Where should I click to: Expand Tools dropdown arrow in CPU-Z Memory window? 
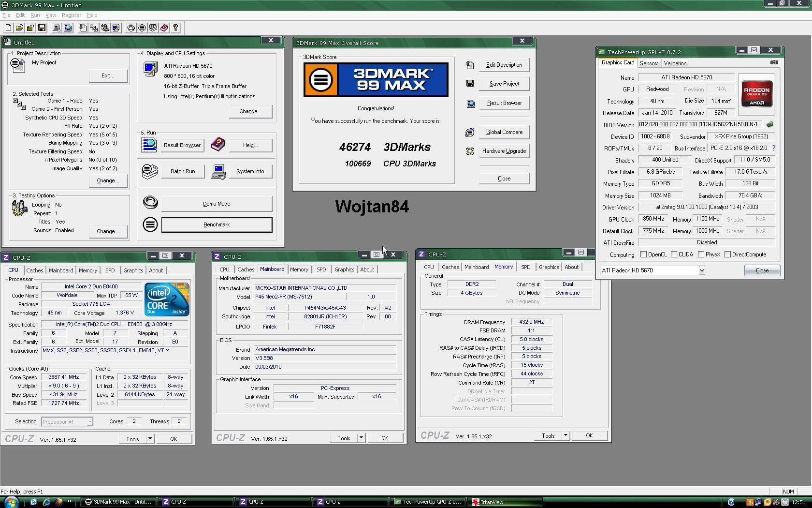tap(565, 435)
